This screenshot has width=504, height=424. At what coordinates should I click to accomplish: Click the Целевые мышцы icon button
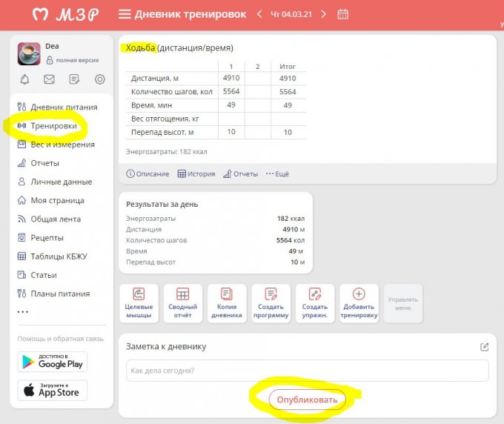[138, 303]
